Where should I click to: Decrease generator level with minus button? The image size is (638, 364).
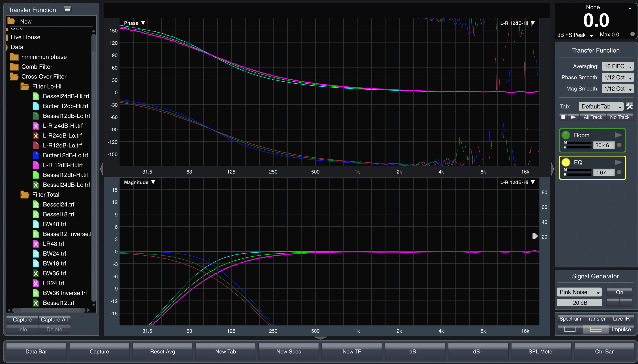pos(613,303)
